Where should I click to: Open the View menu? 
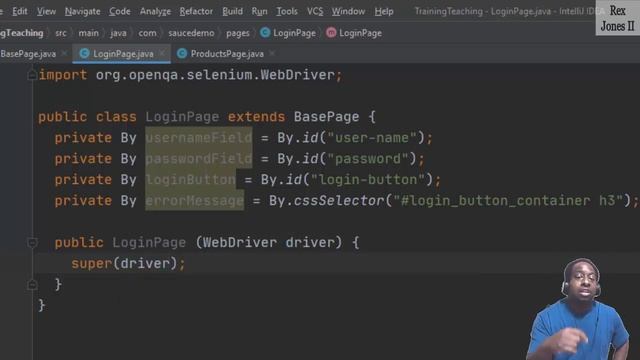(x=46, y=11)
